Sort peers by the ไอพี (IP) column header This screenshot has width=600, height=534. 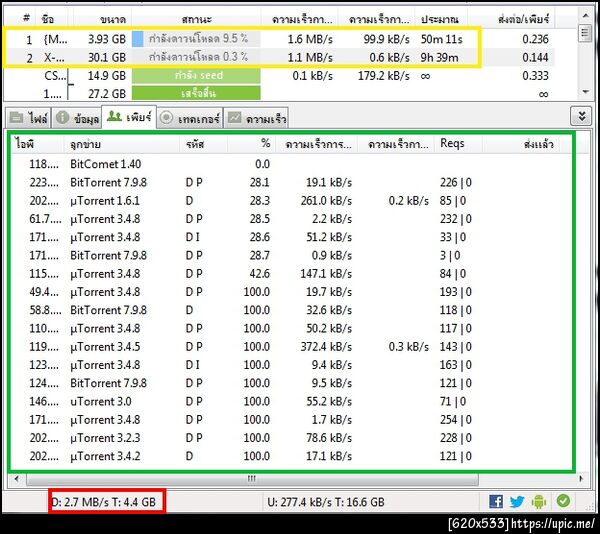pos(36,144)
